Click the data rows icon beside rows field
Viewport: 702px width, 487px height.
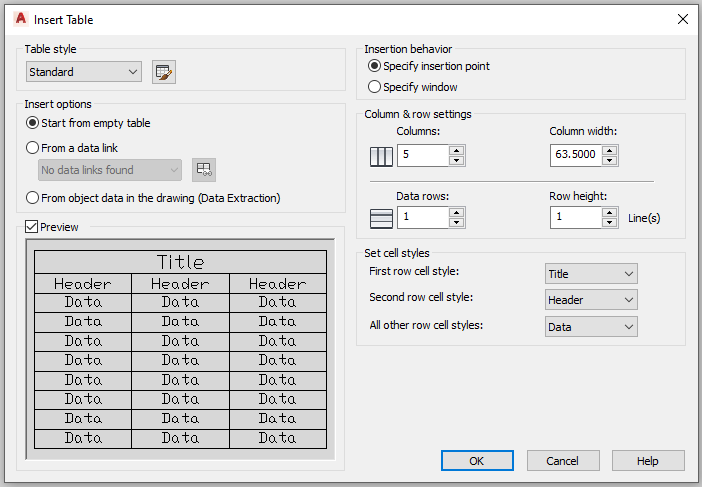point(381,219)
